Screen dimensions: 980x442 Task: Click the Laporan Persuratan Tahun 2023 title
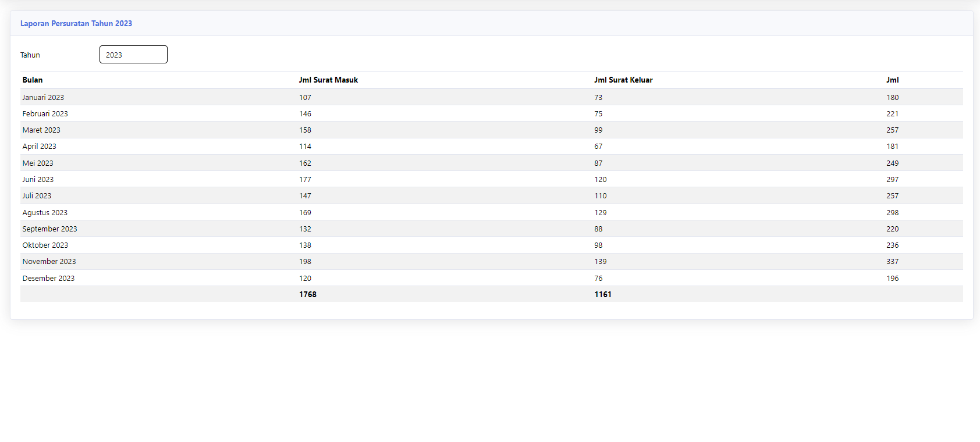(x=76, y=24)
